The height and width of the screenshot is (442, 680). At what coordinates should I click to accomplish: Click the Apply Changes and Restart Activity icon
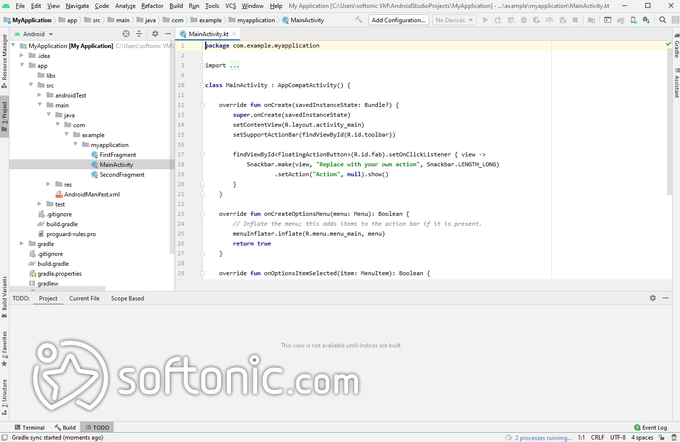point(498,20)
